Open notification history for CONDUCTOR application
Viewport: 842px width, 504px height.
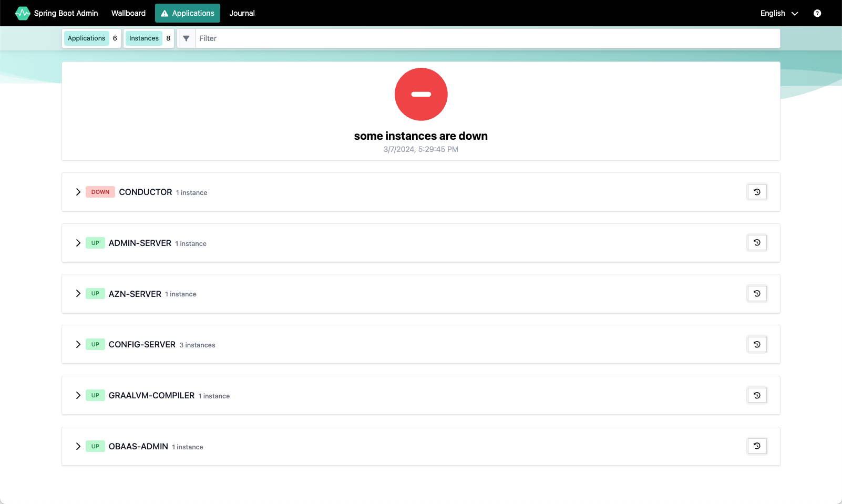pyautogui.click(x=757, y=192)
